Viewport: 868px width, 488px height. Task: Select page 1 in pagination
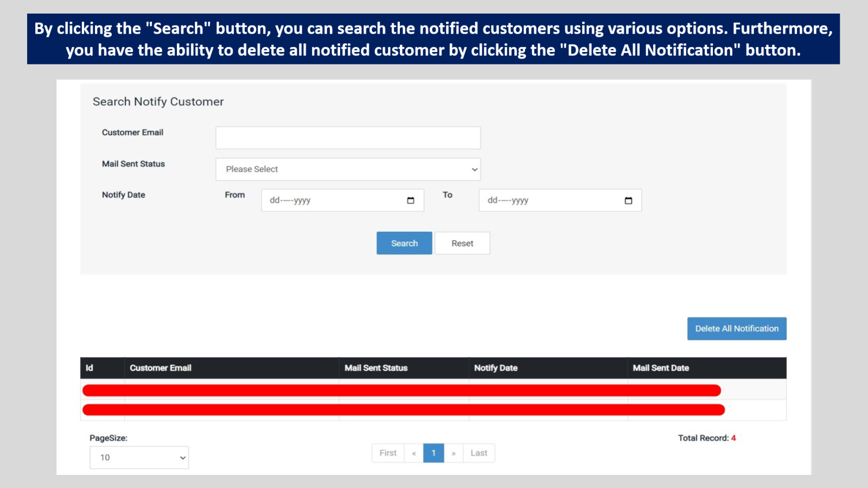[433, 453]
